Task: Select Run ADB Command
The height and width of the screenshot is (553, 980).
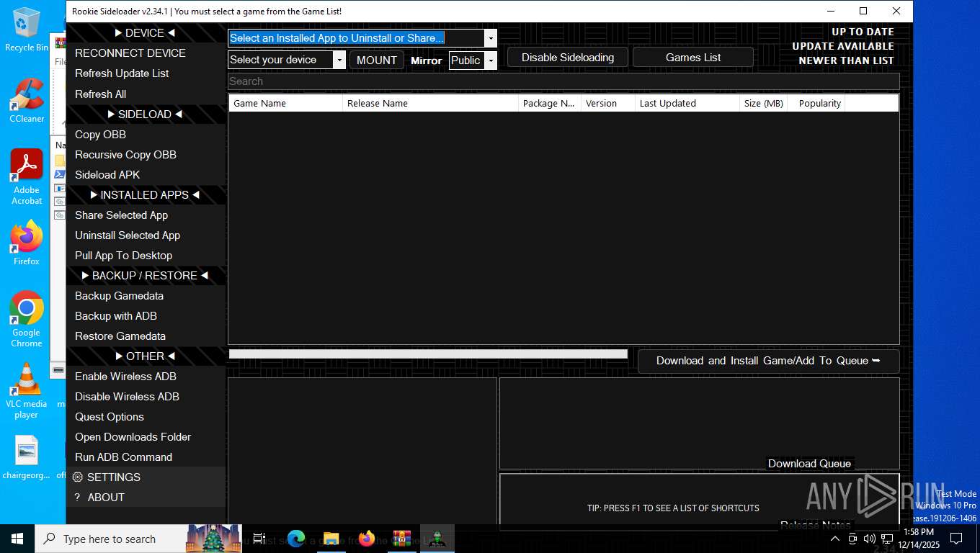Action: pos(146,457)
